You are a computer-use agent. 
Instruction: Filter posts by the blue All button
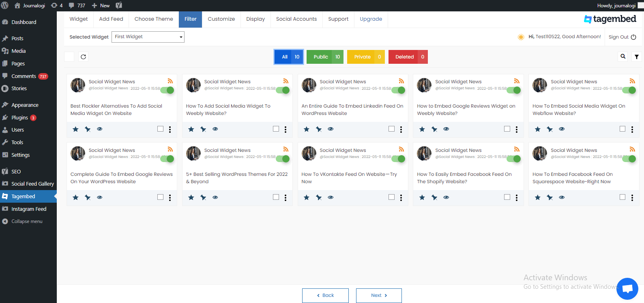click(289, 57)
